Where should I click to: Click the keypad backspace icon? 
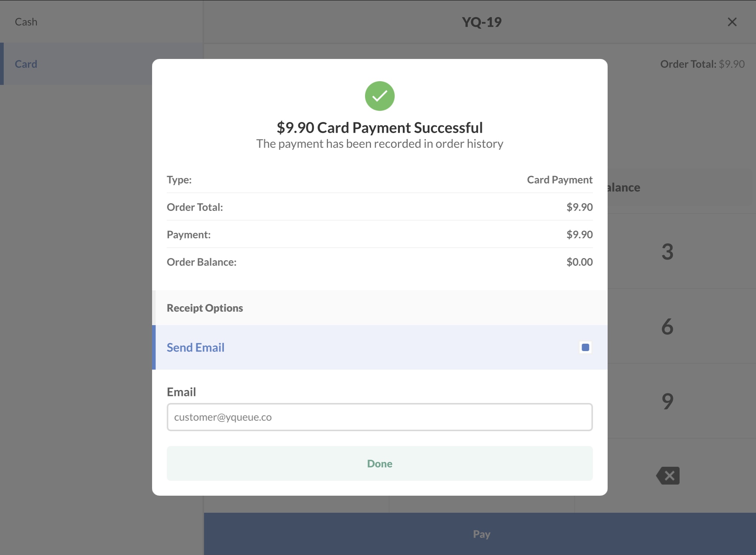[x=668, y=475]
